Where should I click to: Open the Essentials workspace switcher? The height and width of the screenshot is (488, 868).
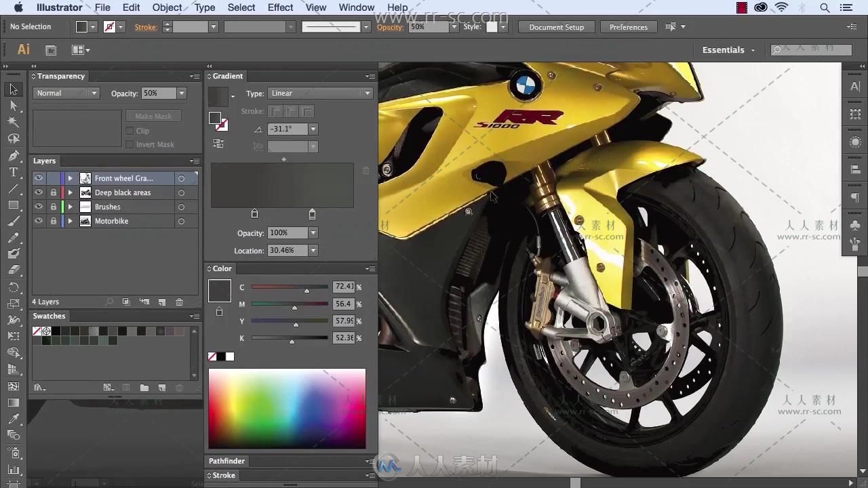(729, 50)
